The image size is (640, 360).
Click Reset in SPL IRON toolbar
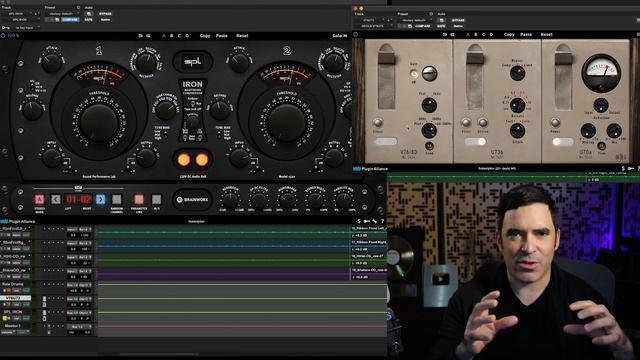[242, 36]
